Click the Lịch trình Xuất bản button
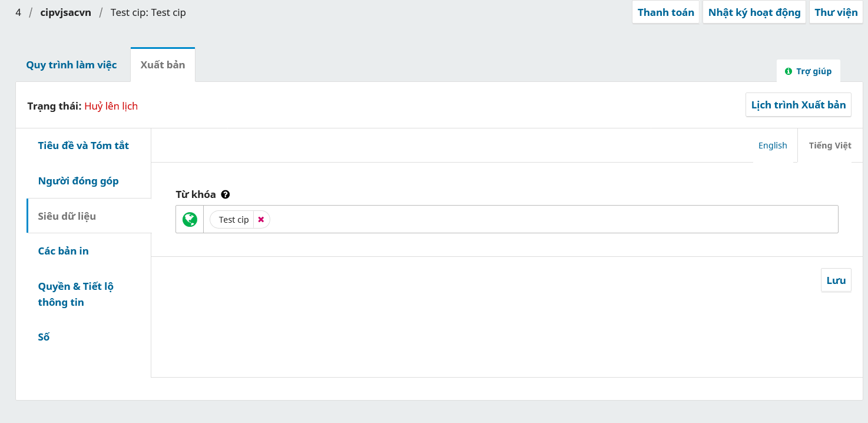868x423 pixels. tap(798, 105)
